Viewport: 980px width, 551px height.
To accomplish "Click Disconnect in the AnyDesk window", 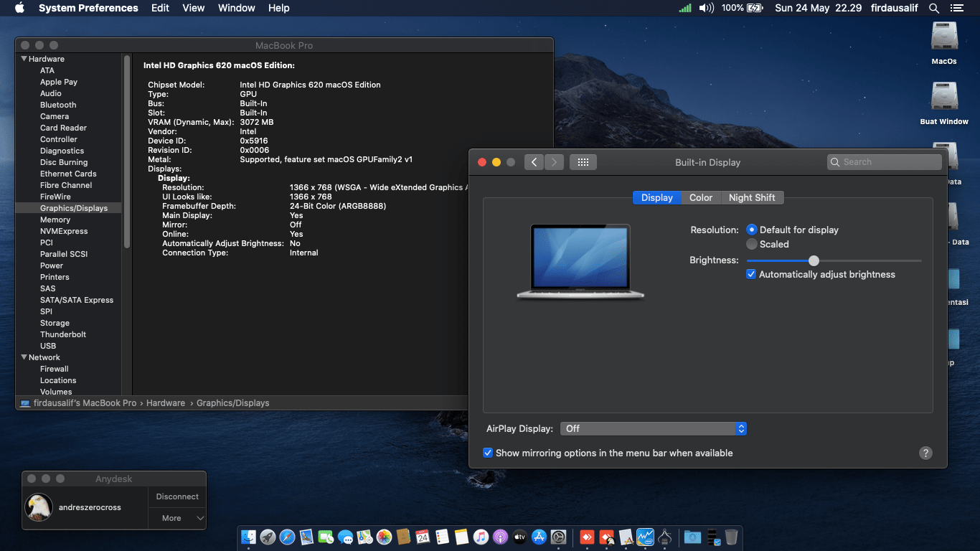I will point(176,496).
